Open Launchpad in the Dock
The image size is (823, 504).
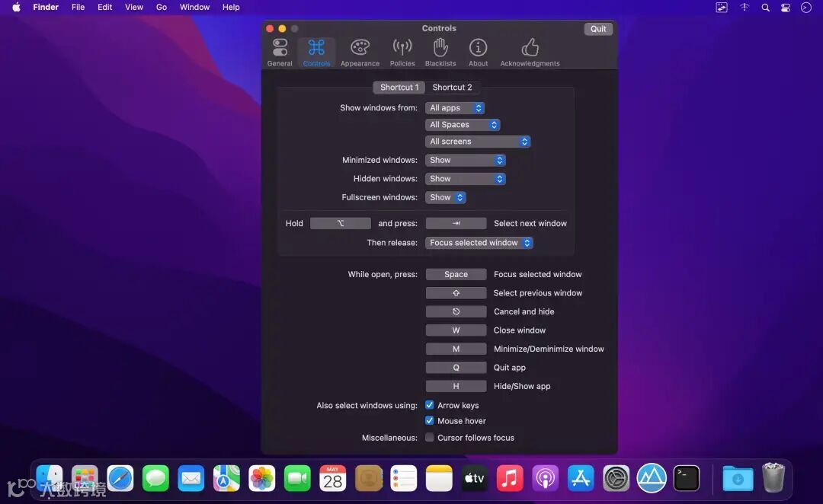tap(85, 478)
